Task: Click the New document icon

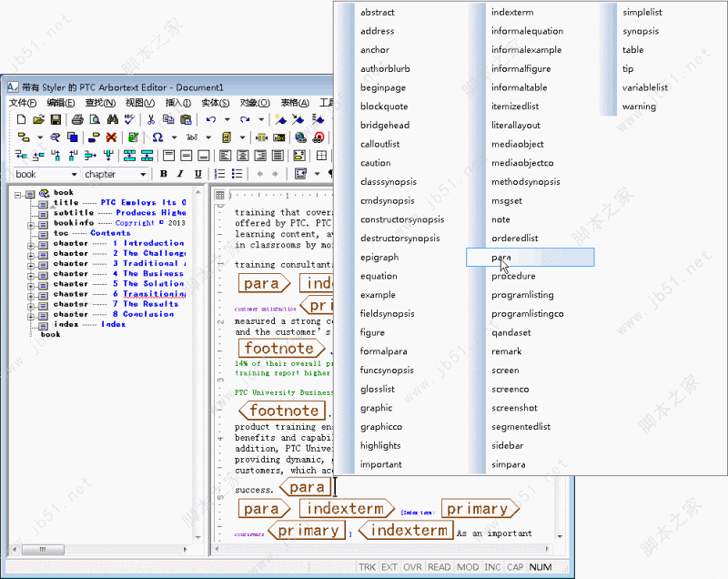Action: tap(21, 120)
